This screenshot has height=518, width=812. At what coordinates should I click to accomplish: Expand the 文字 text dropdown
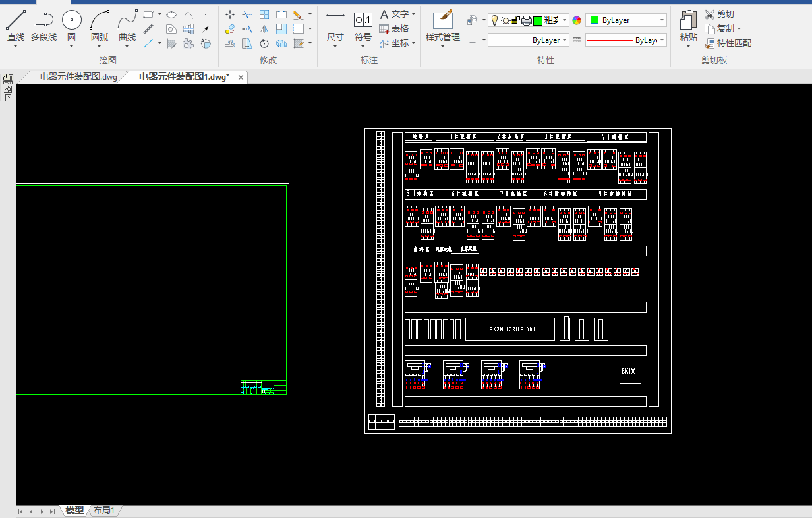[413, 14]
